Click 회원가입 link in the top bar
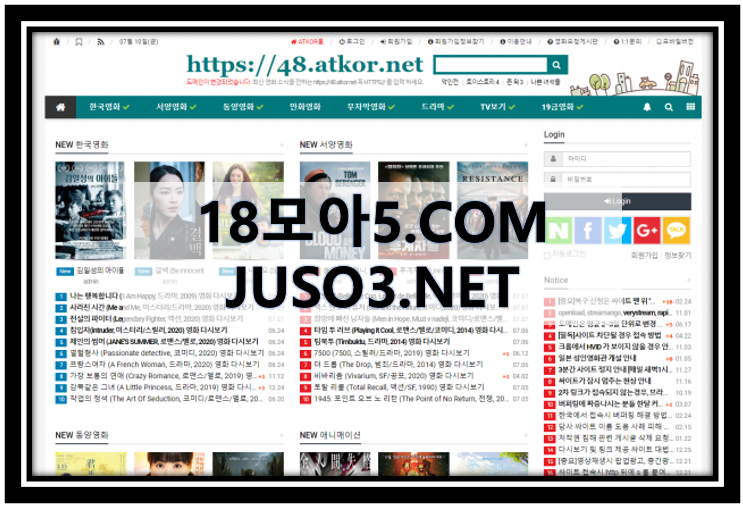The height and width of the screenshot is (508, 743). 396,42
